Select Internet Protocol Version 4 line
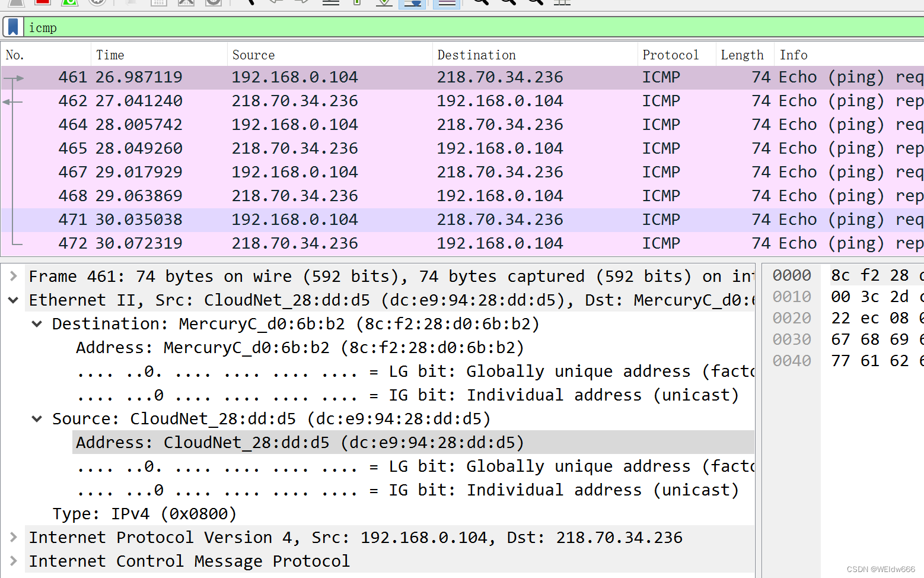This screenshot has height=578, width=924. (390, 538)
